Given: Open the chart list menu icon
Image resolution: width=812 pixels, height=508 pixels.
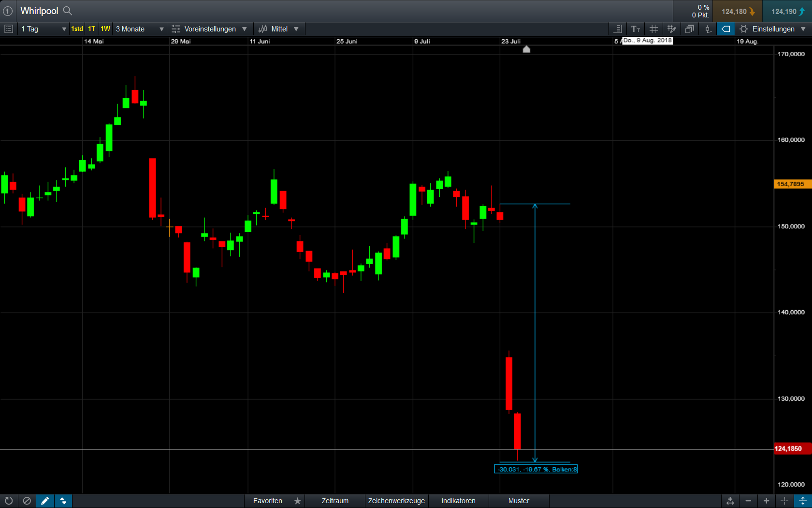Looking at the screenshot, I should (x=8, y=29).
